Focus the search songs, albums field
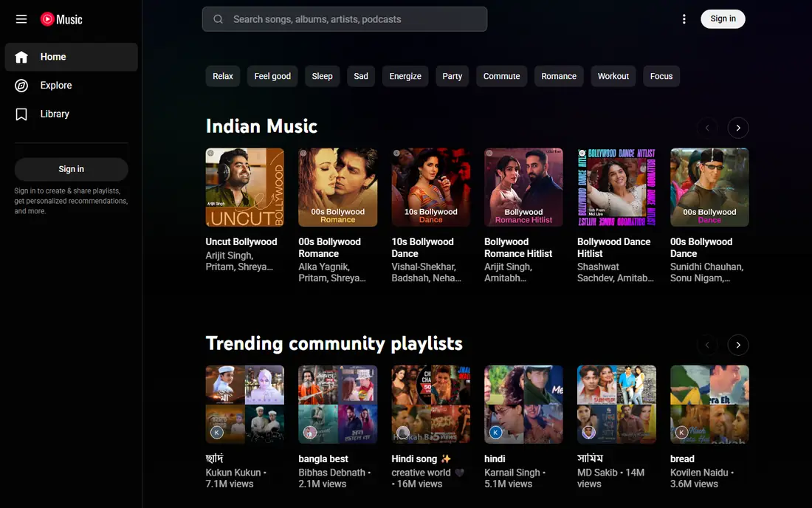Image resolution: width=812 pixels, height=508 pixels. 345,19
